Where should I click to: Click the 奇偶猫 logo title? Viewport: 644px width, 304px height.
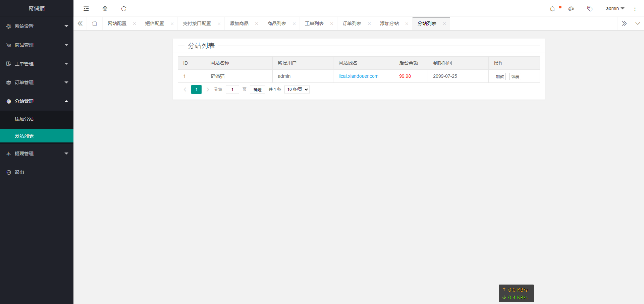[37, 8]
